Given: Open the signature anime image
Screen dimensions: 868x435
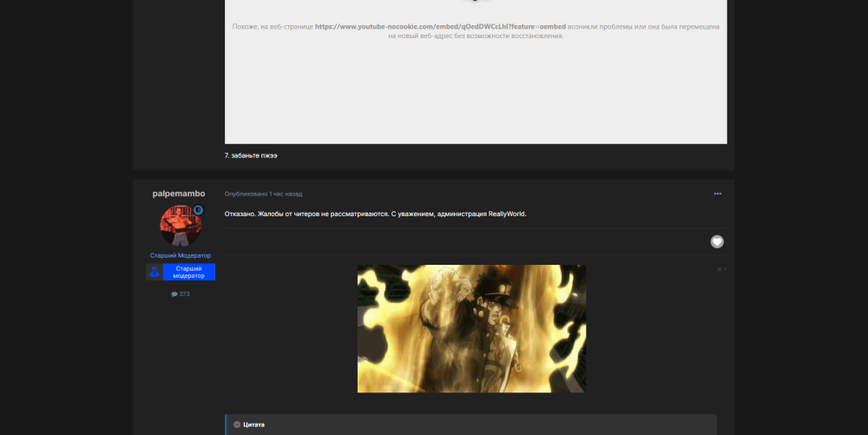Looking at the screenshot, I should coord(471,329).
